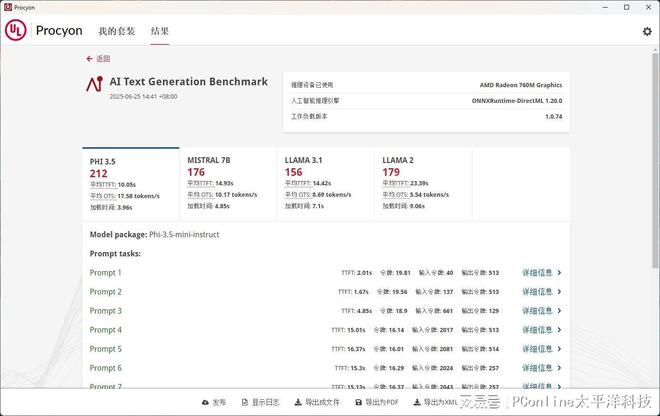Open 详细信息 for Prompt 6

click(537, 368)
